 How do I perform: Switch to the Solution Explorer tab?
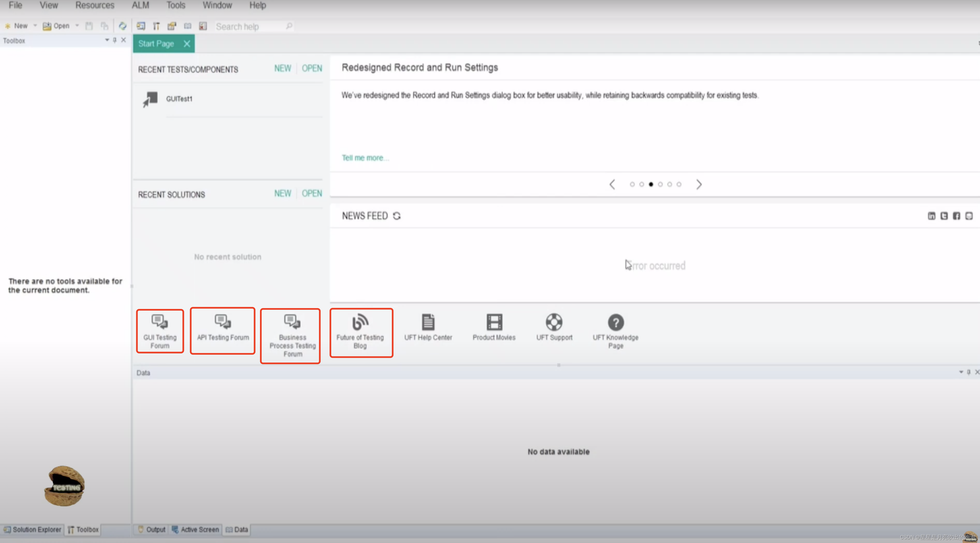pyautogui.click(x=33, y=530)
